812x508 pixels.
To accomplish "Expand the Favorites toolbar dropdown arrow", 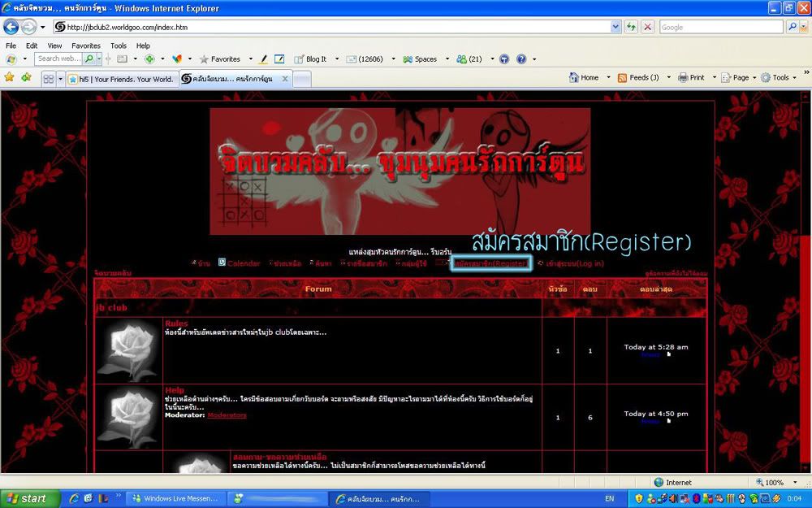I will 251,59.
